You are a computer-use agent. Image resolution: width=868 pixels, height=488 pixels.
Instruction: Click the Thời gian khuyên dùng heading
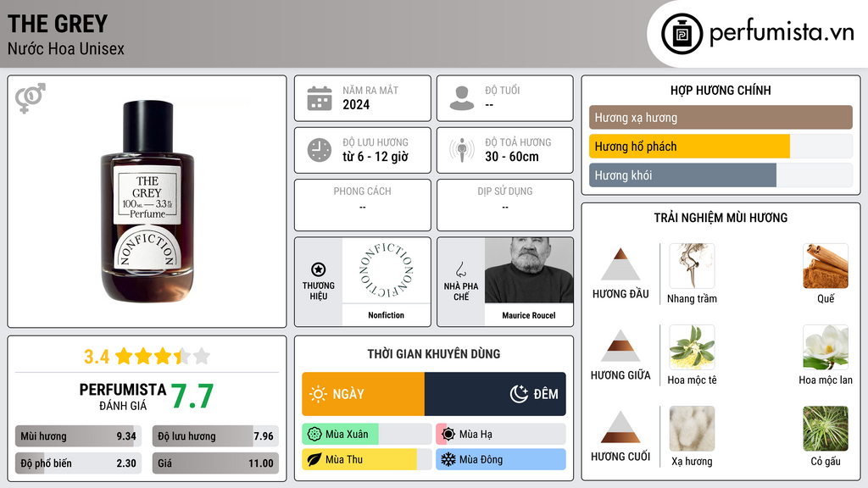click(434, 354)
